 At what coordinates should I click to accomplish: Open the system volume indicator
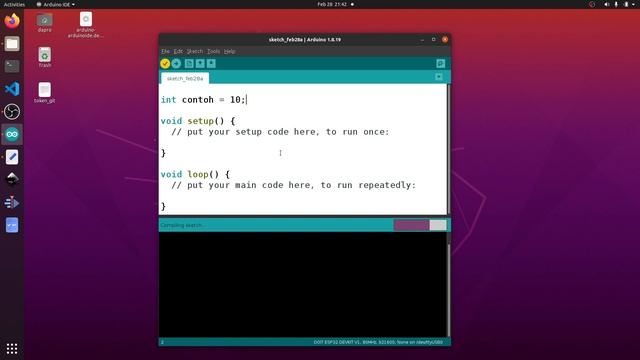607,4
